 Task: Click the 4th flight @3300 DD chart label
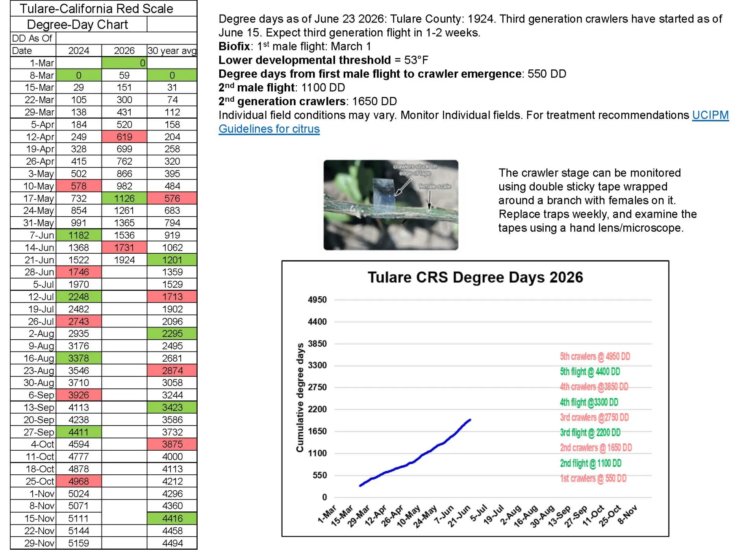[589, 402]
